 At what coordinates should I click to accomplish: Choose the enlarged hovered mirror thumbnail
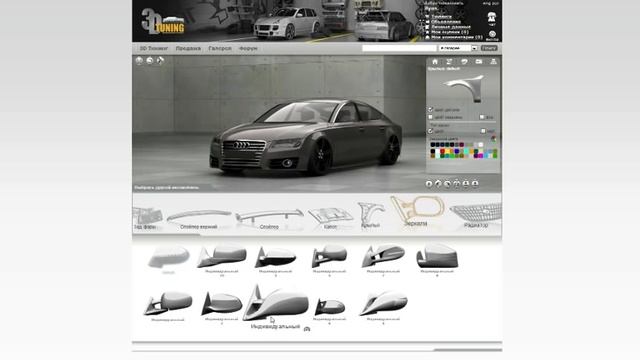(x=276, y=305)
